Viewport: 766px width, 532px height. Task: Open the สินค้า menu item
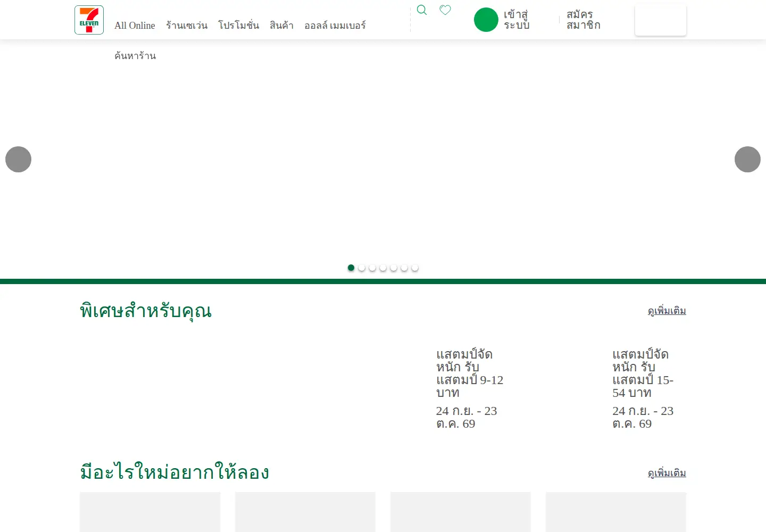click(281, 26)
